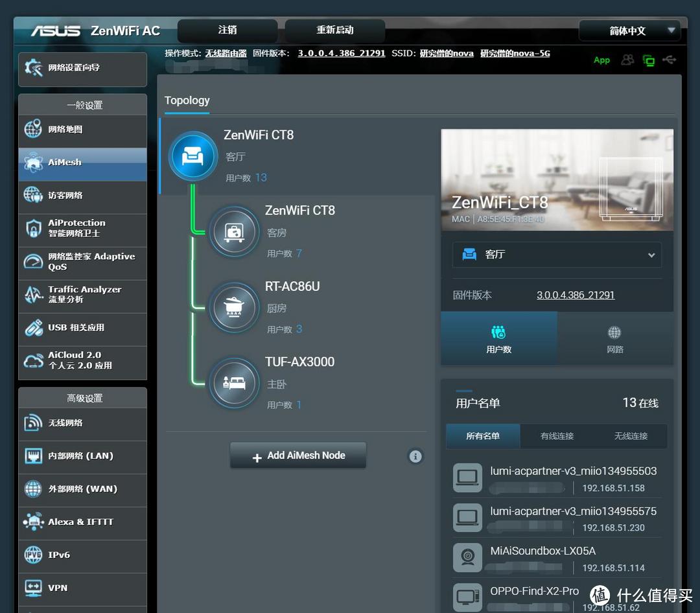Click the 重新启动 reboot button
700x613 pixels.
(x=335, y=30)
